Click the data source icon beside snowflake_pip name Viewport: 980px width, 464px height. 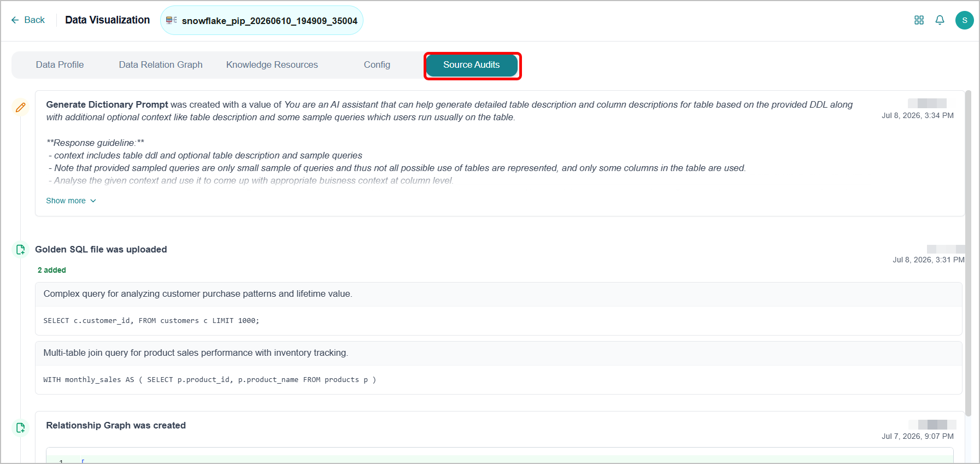[x=171, y=20]
